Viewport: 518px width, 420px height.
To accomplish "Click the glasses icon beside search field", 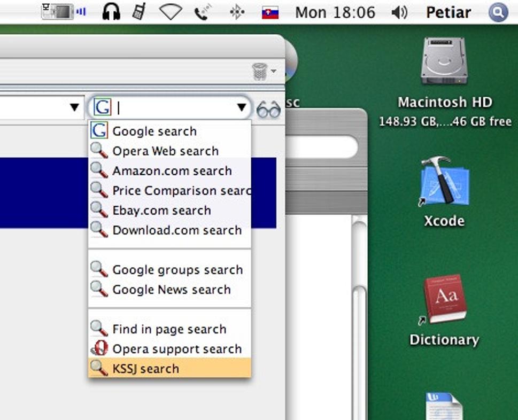I will coord(268,110).
